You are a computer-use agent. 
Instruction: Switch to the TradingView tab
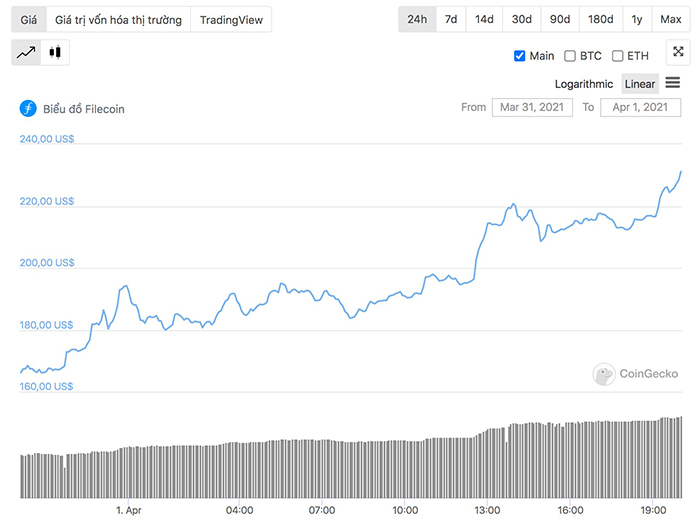coord(230,20)
